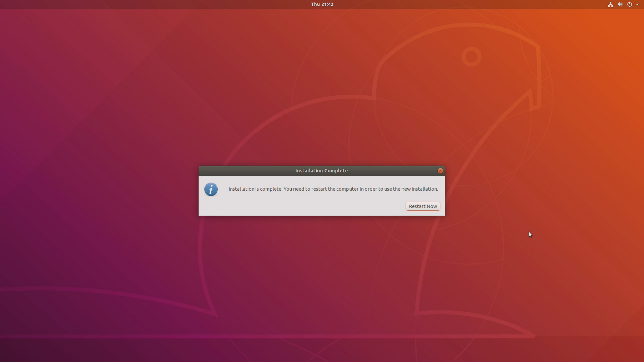644x362 pixels.
Task: Open the network status icon in top bar
Action: pyautogui.click(x=610, y=4)
